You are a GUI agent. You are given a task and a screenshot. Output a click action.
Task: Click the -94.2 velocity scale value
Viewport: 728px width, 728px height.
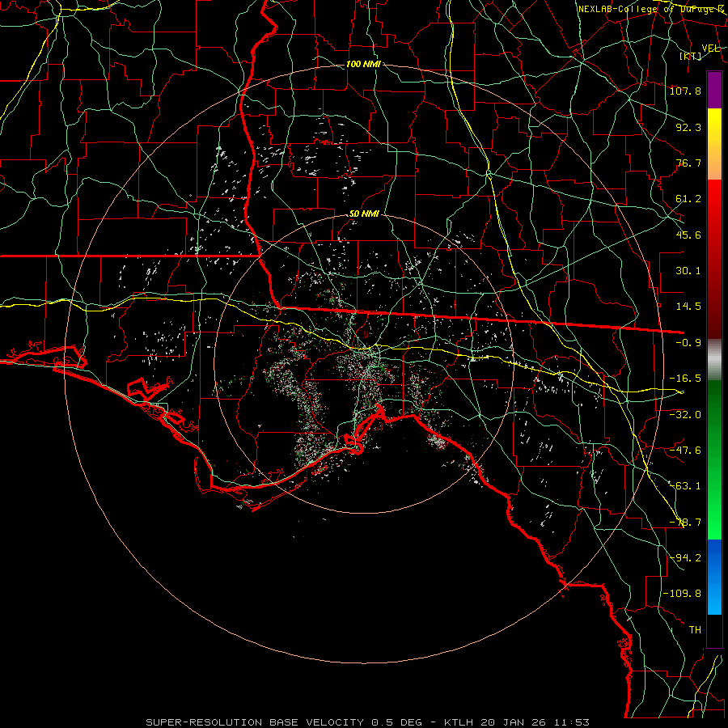coord(685,557)
